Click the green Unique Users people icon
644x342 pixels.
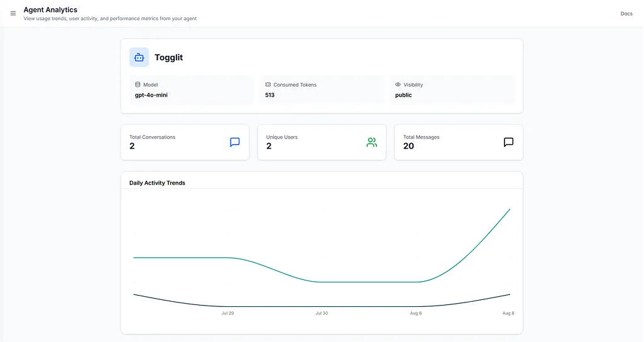coord(372,142)
